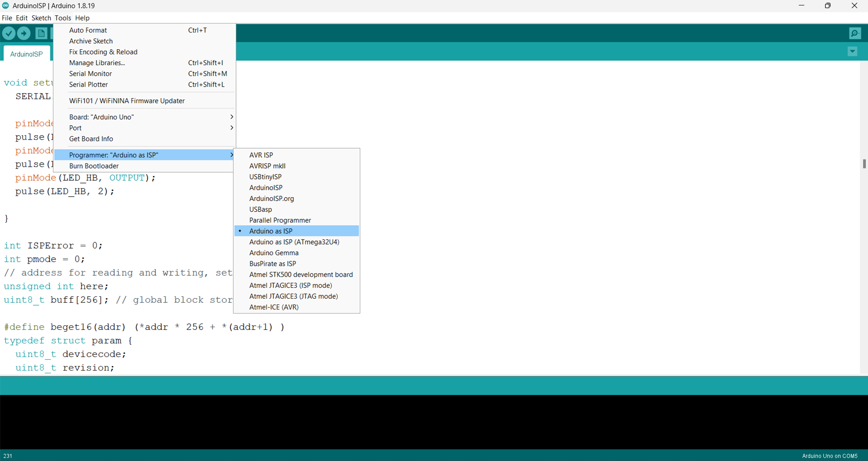Open the File menu
This screenshot has height=461, width=868.
click(7, 18)
